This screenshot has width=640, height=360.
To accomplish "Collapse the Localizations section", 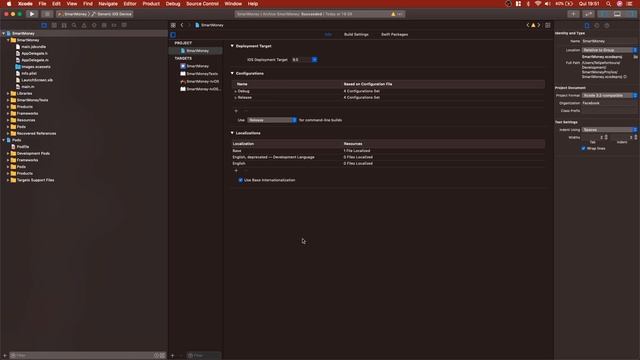I will point(232,133).
